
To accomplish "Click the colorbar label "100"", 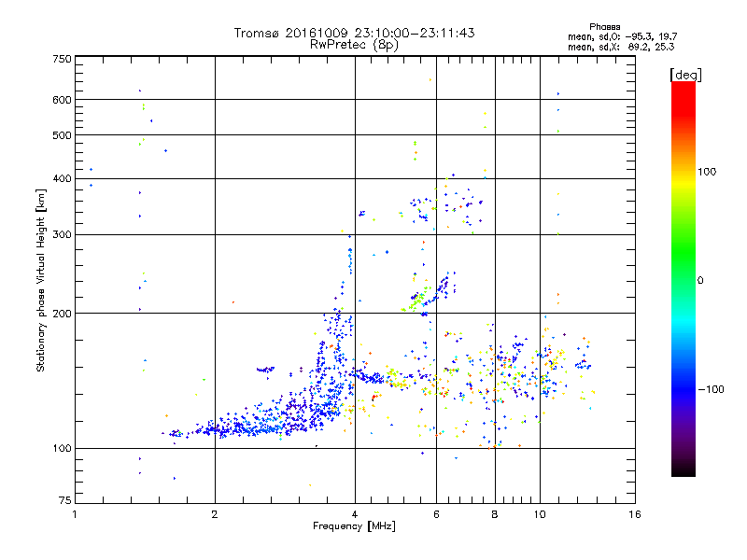I will click(x=707, y=172).
